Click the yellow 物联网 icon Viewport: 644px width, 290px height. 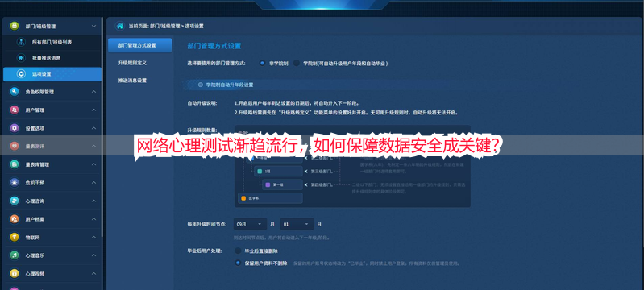[x=15, y=238]
